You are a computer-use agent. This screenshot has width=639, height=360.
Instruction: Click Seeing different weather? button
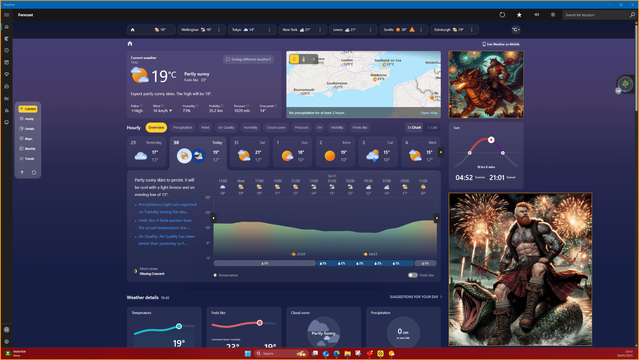248,60
